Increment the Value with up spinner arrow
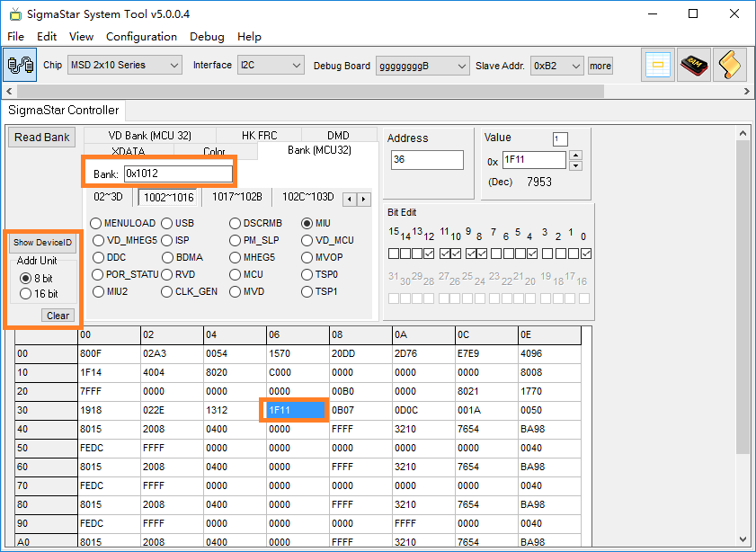 click(x=576, y=156)
